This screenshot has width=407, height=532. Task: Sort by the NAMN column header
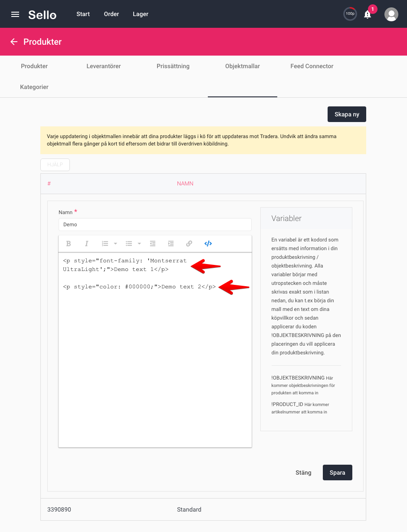coord(185,184)
